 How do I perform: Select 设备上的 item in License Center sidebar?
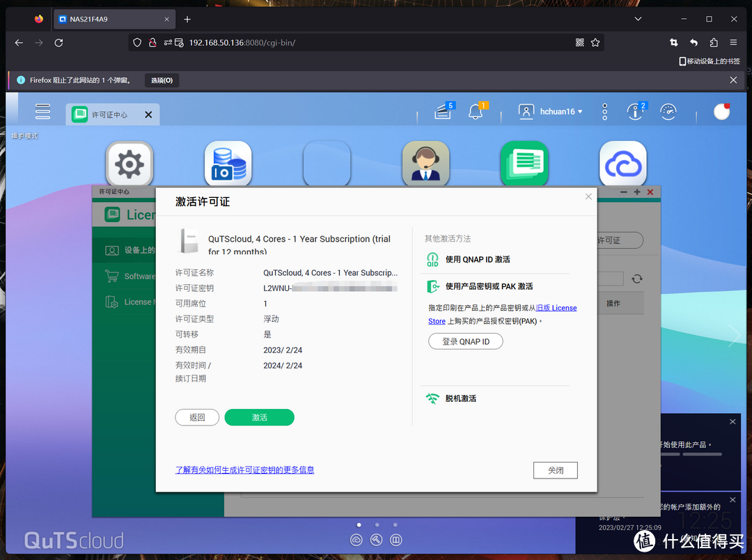125,250
